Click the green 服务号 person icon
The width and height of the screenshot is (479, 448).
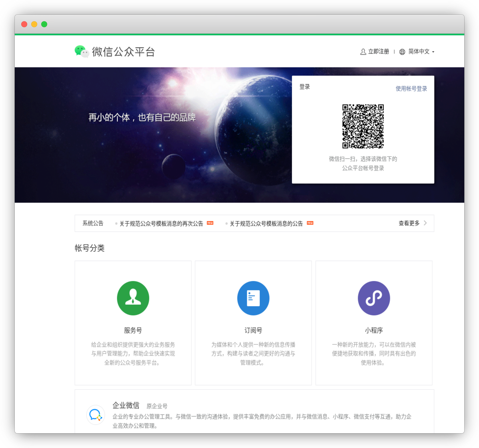[133, 298]
